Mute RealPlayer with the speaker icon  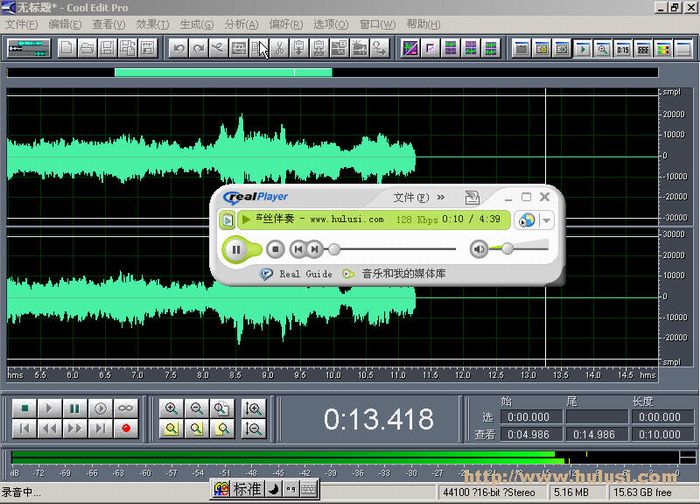(x=479, y=249)
